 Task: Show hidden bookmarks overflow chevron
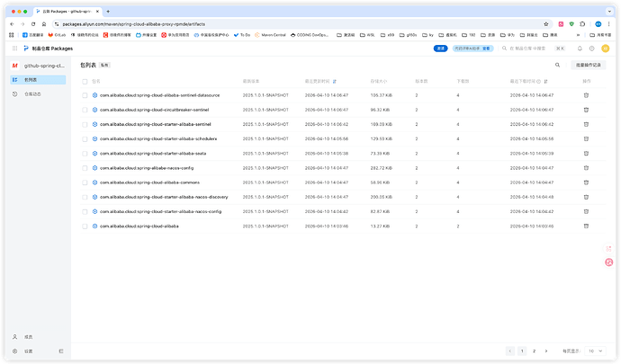578,35
